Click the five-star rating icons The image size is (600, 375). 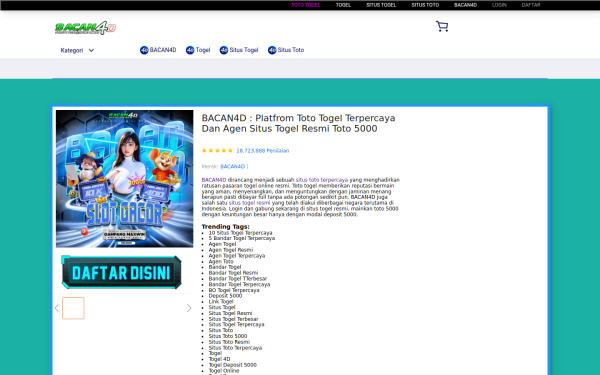click(x=217, y=151)
